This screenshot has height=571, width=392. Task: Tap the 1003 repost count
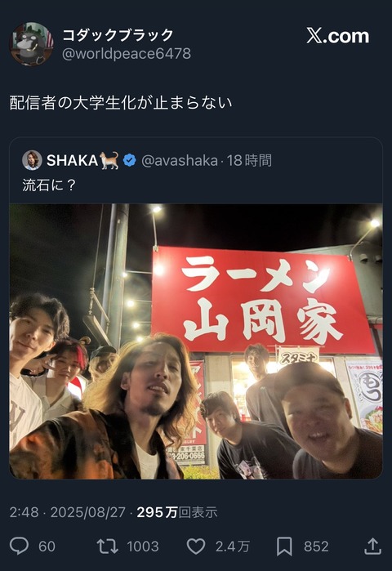click(143, 546)
